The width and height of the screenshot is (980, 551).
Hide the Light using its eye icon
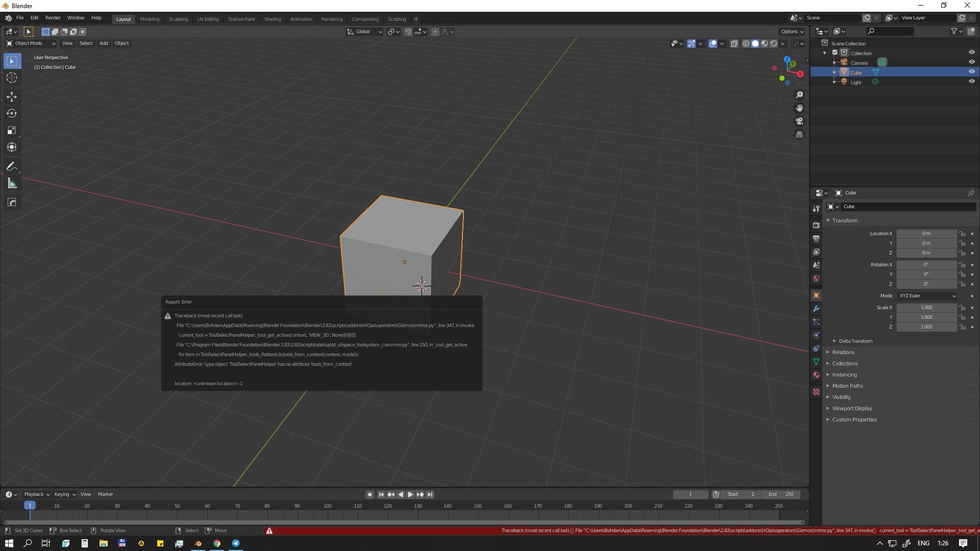point(972,82)
